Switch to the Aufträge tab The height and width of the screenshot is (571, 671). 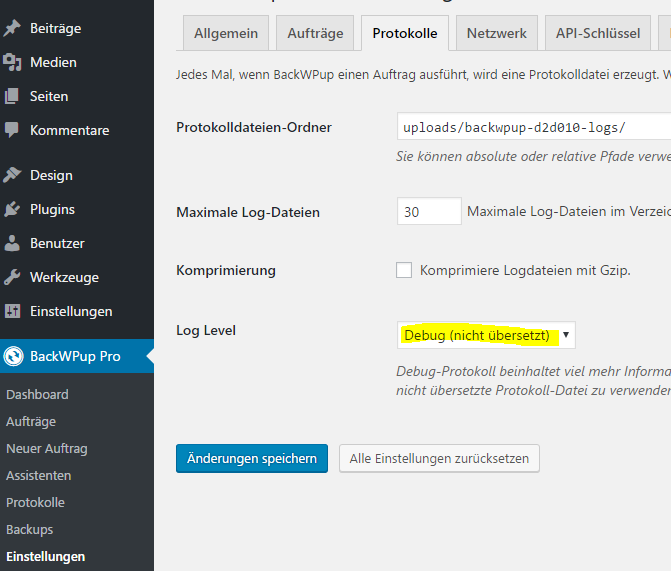pos(315,33)
